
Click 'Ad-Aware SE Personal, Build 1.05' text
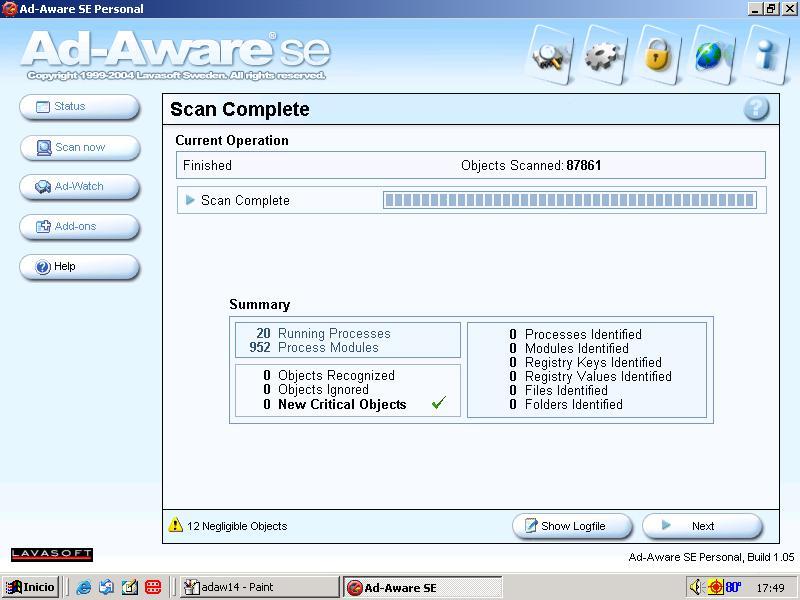click(711, 557)
